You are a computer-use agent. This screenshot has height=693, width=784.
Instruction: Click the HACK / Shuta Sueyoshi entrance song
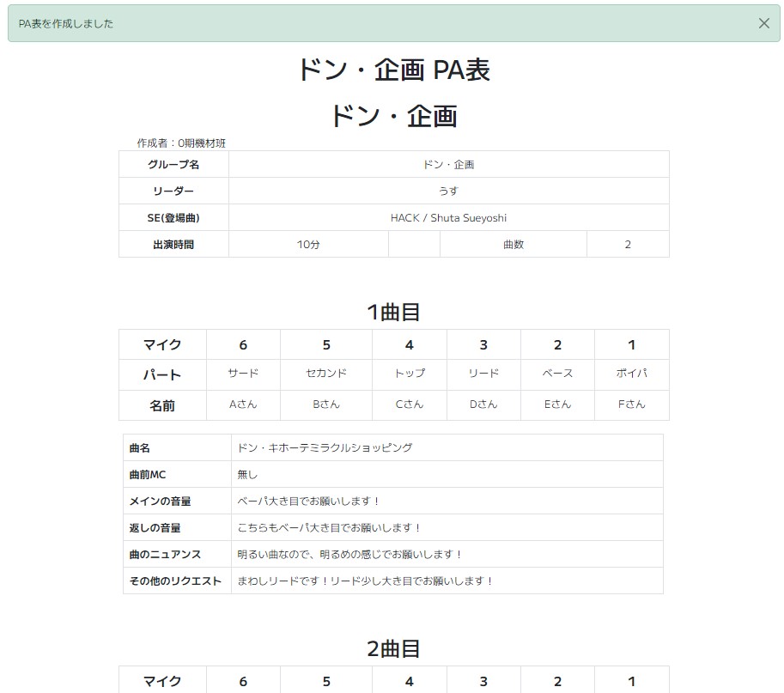tap(448, 217)
